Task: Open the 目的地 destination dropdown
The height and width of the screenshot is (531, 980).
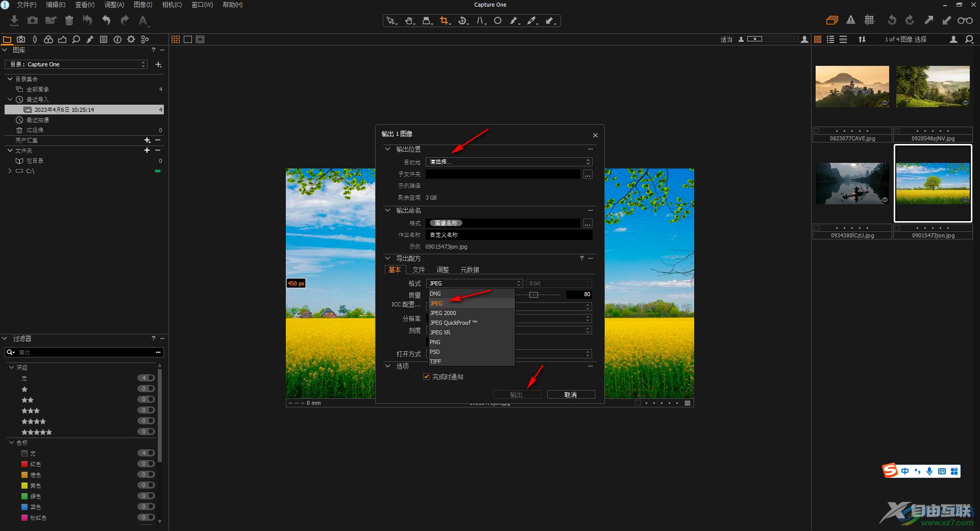Action: (x=509, y=162)
